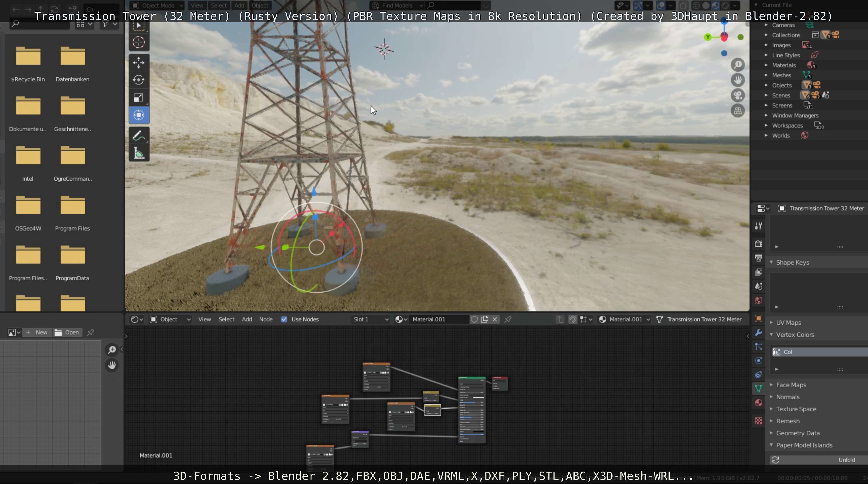Duplicate Material.001 with new material button
The image size is (868, 484).
coord(485,319)
